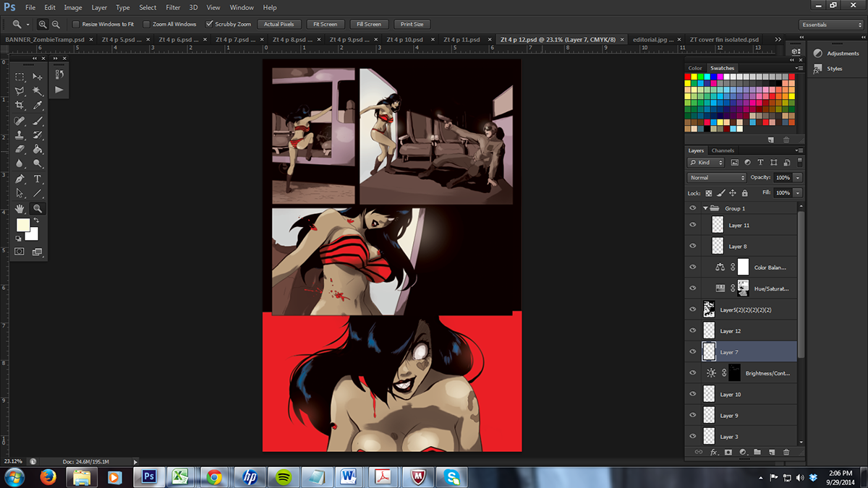
Task: Hide Layer 11 with its eye icon
Action: coord(693,225)
